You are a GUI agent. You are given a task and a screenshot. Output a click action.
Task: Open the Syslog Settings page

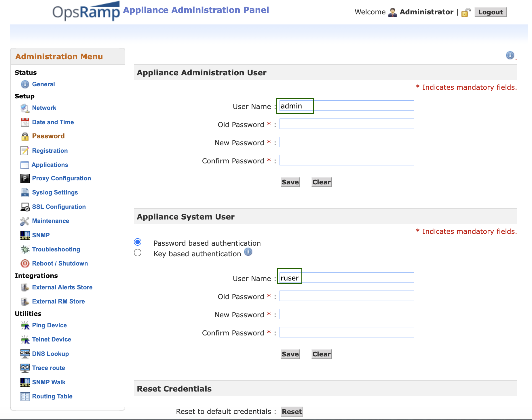click(x=55, y=192)
